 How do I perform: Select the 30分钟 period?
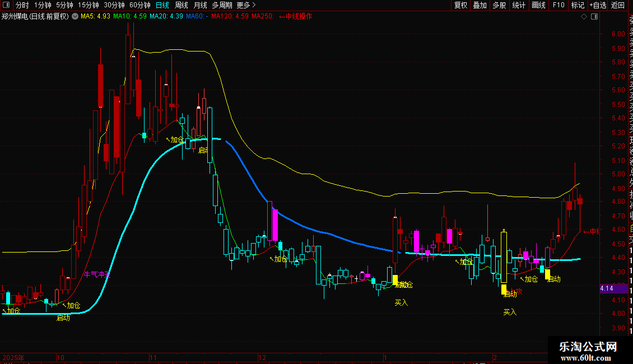[114, 5]
